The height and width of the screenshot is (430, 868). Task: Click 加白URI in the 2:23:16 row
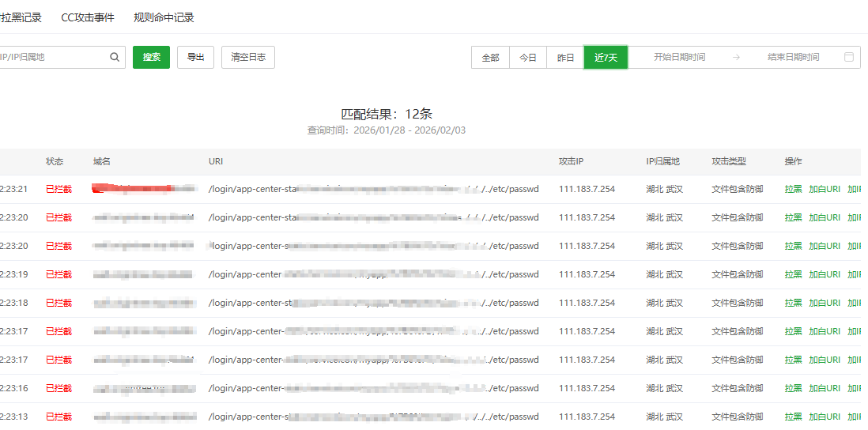point(825,388)
